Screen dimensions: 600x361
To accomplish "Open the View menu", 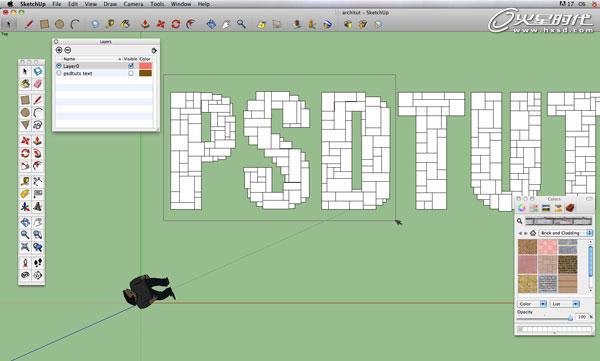I will (91, 4).
